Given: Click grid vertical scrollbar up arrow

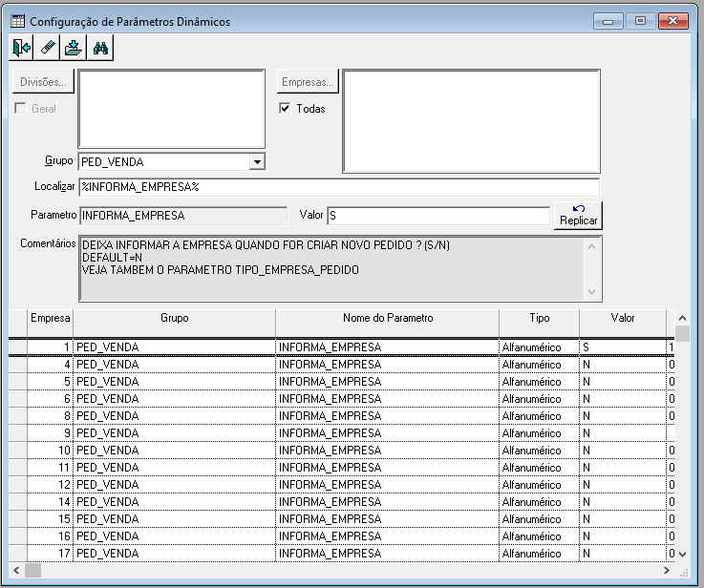Looking at the screenshot, I should click(x=682, y=318).
